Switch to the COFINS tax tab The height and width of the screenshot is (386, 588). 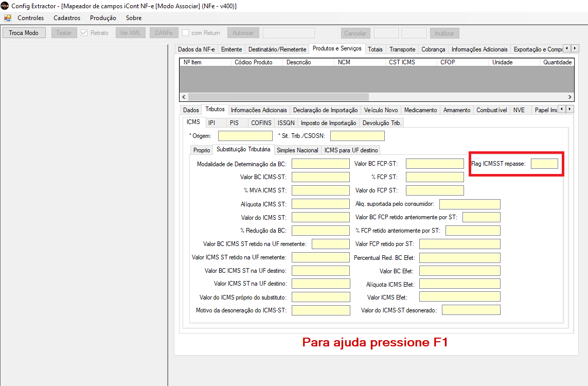[261, 123]
